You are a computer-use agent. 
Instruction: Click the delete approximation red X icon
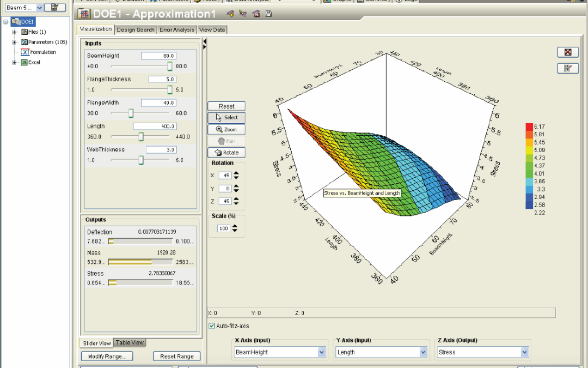pyautogui.click(x=256, y=14)
